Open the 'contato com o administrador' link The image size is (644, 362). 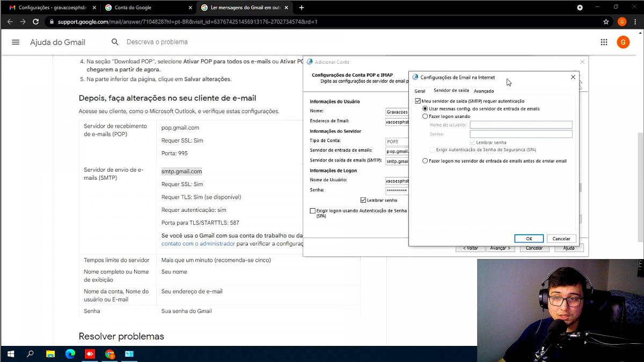(198, 243)
